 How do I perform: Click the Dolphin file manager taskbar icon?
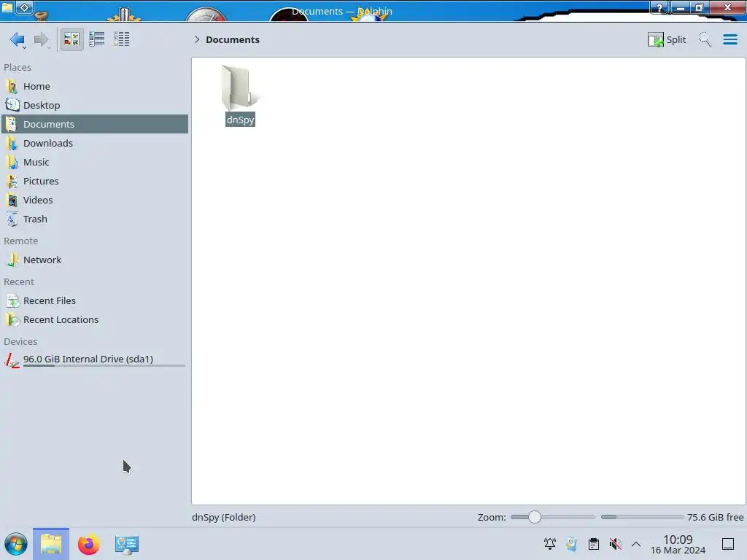51,544
